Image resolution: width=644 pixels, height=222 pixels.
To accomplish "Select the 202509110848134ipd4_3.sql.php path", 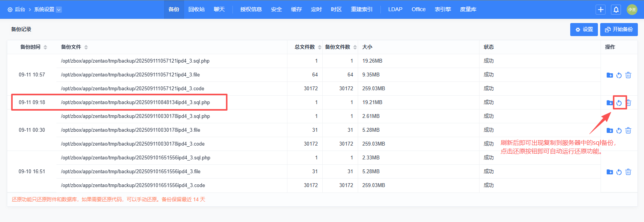I will point(135,103).
